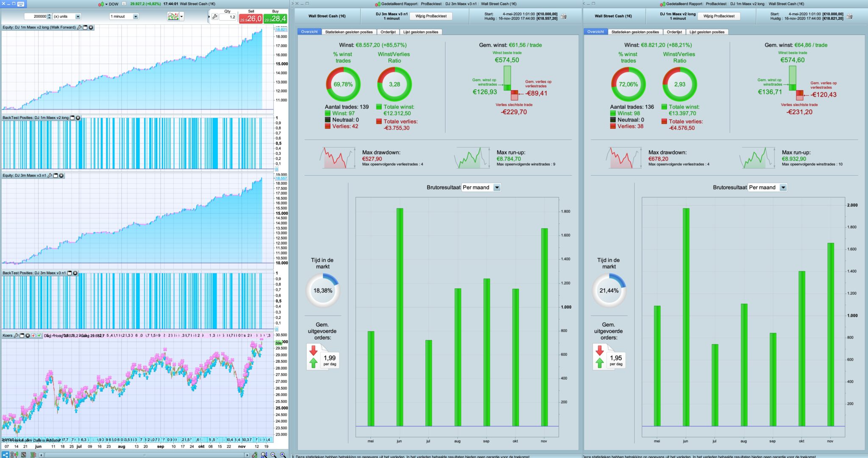Close the DJ 3m Maex v3 equity panel
The image size is (868, 458).
coord(61,176)
